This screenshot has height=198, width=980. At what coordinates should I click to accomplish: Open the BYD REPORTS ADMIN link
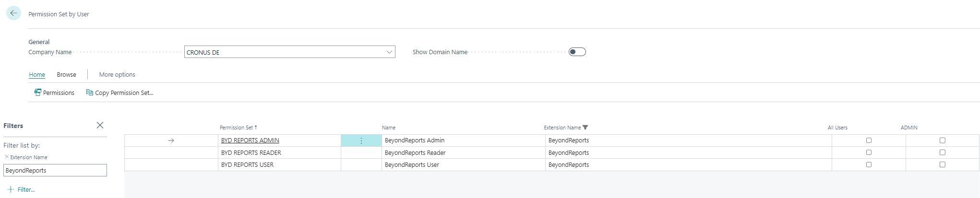click(x=250, y=140)
